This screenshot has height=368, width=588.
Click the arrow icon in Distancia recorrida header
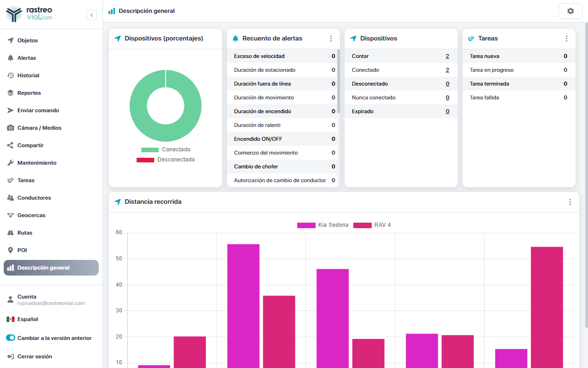[x=118, y=202]
